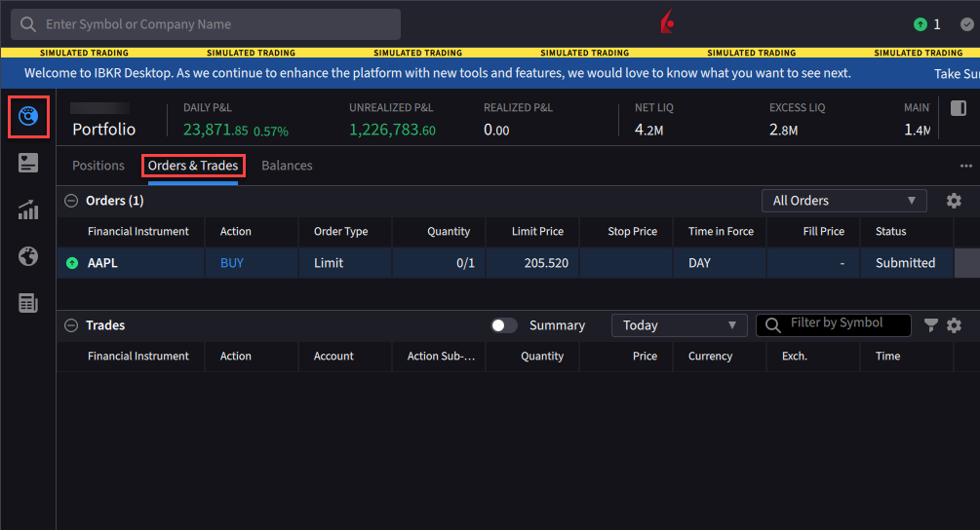980x530 pixels.
Task: Open the news page sidebar icon
Action: click(x=28, y=303)
